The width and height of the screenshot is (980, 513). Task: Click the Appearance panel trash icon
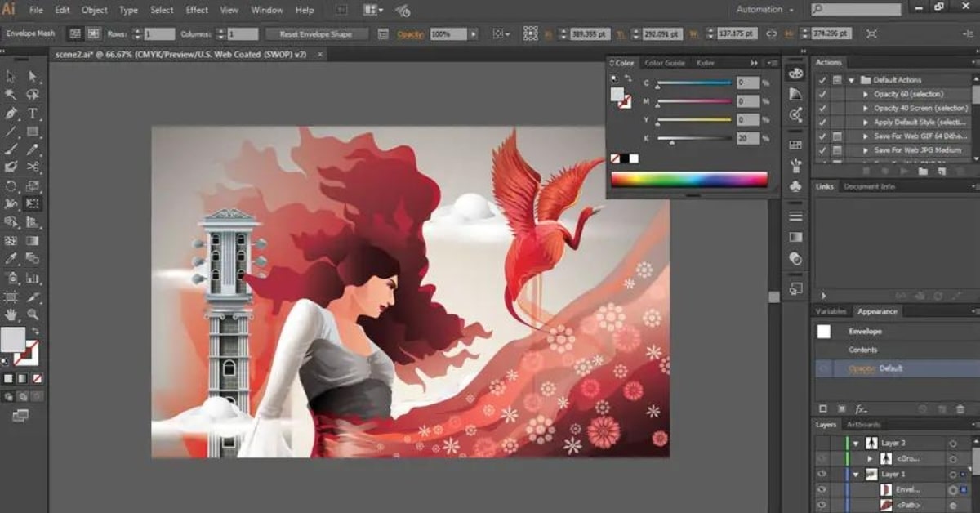coord(961,408)
